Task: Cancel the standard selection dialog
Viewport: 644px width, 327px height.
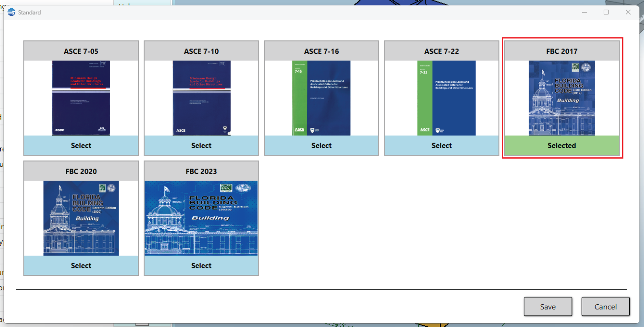Action: [x=605, y=307]
